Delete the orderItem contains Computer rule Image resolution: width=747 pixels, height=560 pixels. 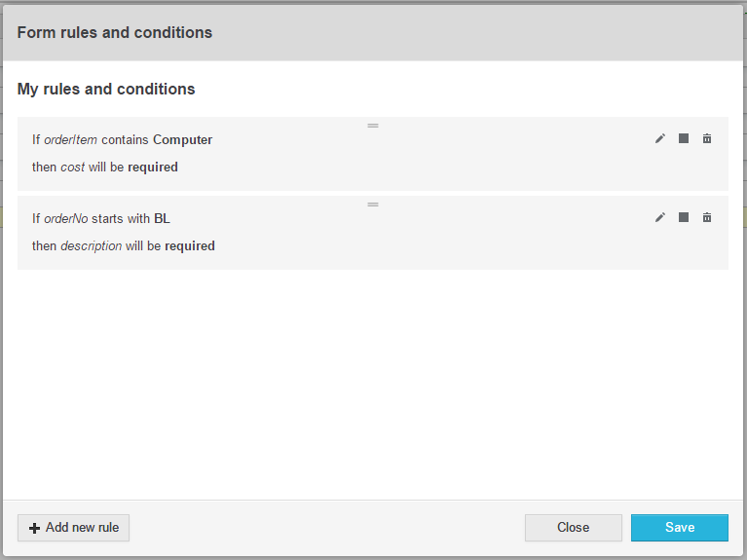707,138
